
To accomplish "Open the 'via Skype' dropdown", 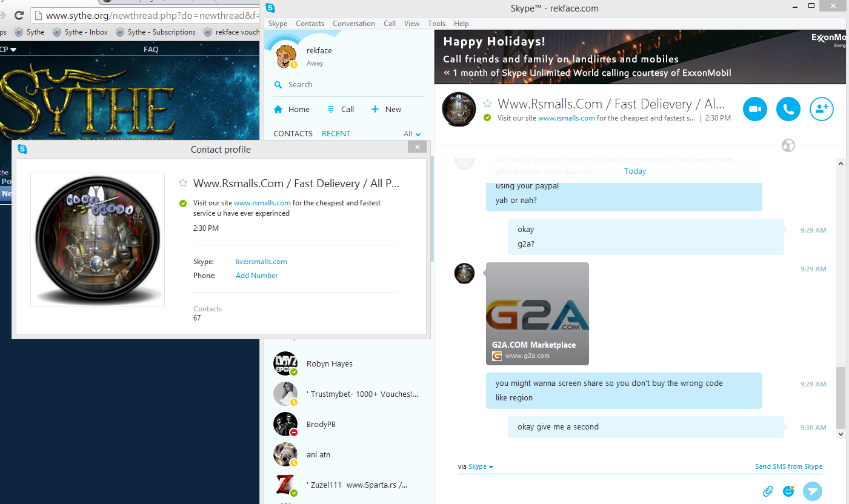I will pyautogui.click(x=476, y=466).
